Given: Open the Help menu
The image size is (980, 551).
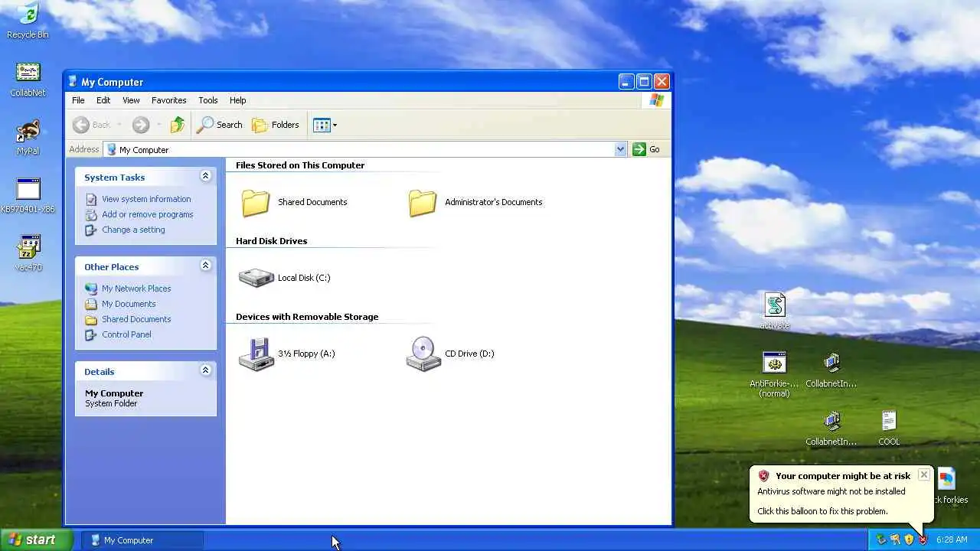Looking at the screenshot, I should [x=237, y=100].
